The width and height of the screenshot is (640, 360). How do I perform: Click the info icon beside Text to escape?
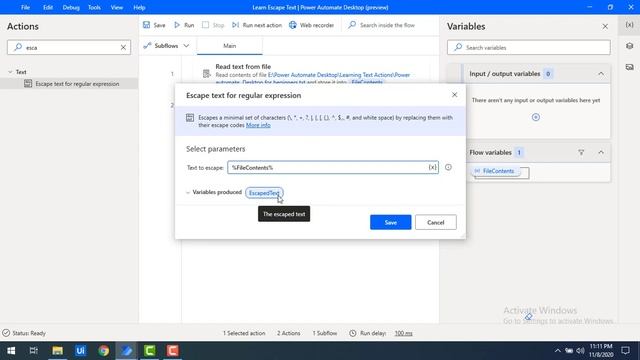point(448,167)
